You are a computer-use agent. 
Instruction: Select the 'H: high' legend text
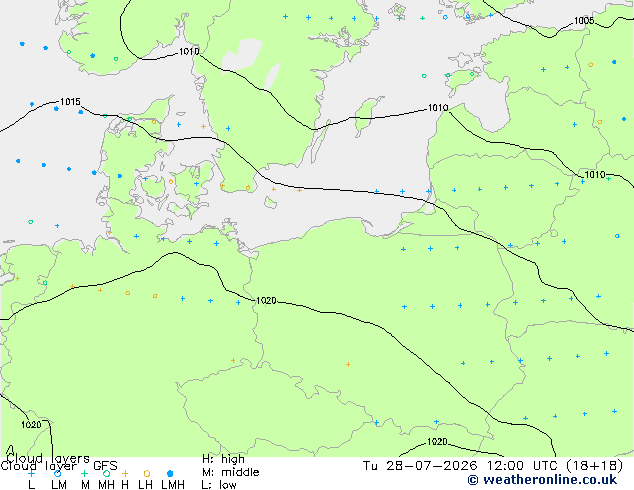tap(223, 459)
